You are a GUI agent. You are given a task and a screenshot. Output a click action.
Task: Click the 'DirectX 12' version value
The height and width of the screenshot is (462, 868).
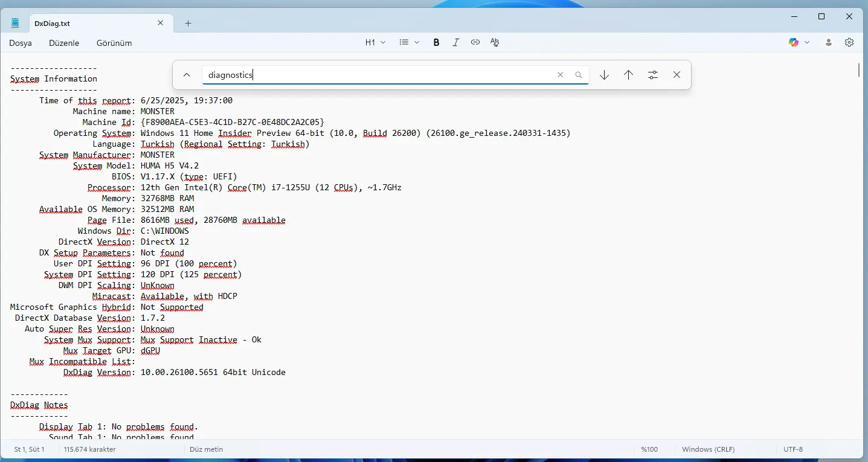(165, 242)
